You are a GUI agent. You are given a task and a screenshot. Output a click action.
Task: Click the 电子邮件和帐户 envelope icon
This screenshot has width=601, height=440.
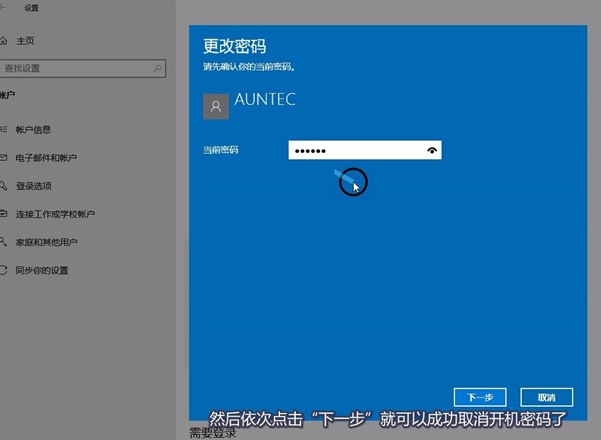coord(4,158)
